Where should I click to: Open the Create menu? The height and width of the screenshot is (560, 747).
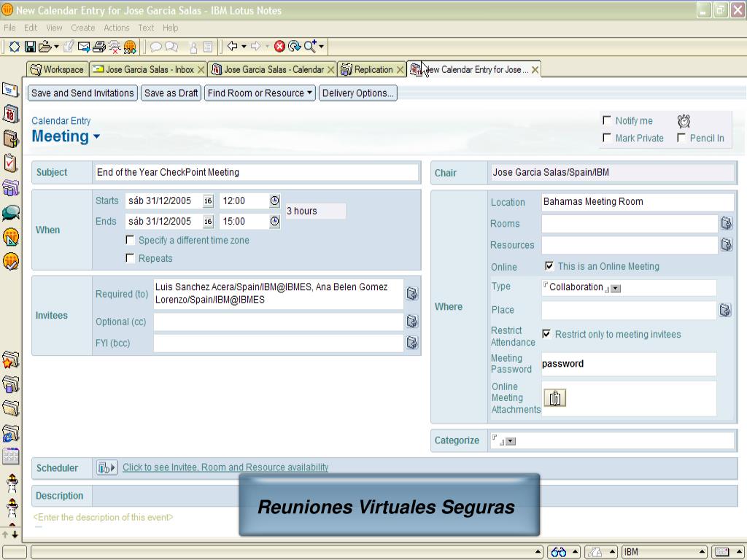[83, 28]
